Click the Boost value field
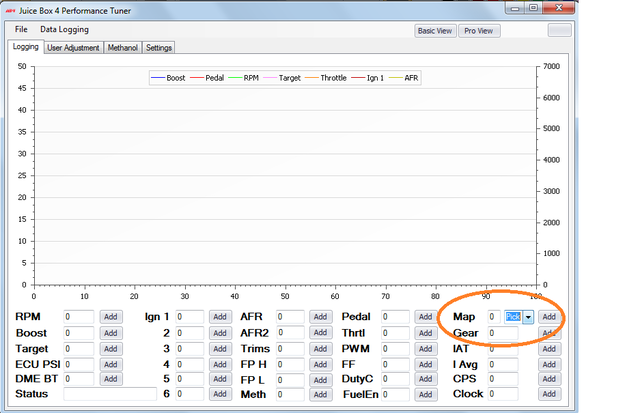 [x=78, y=333]
